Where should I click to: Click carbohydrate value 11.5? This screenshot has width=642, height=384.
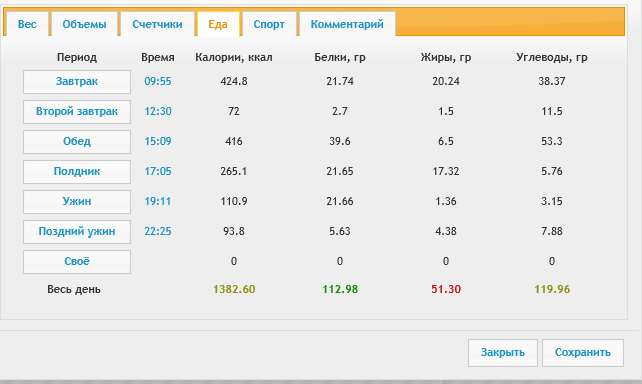pos(552,111)
